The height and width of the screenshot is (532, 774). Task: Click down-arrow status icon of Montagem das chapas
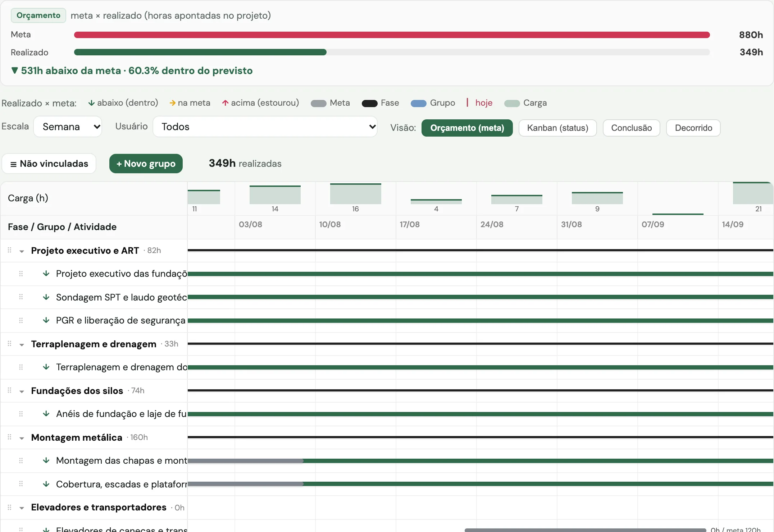46,460
